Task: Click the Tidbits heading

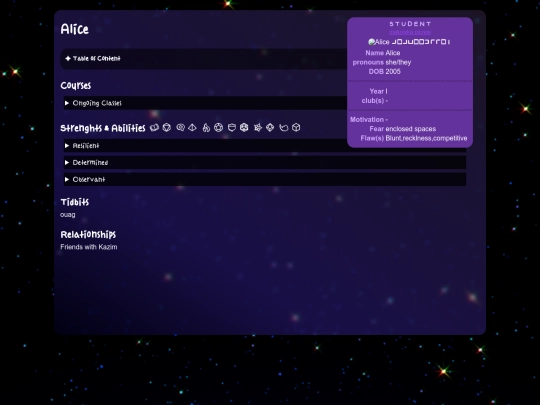Action: (75, 202)
